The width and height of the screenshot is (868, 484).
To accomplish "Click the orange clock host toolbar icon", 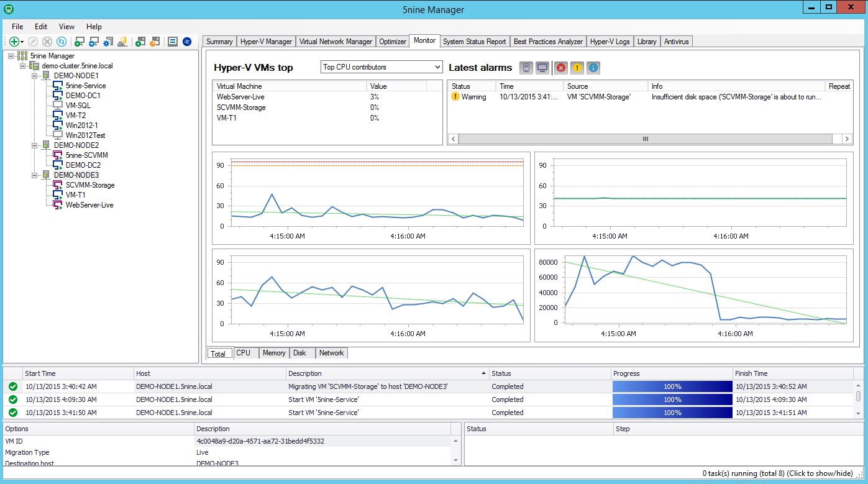I will (x=155, y=41).
